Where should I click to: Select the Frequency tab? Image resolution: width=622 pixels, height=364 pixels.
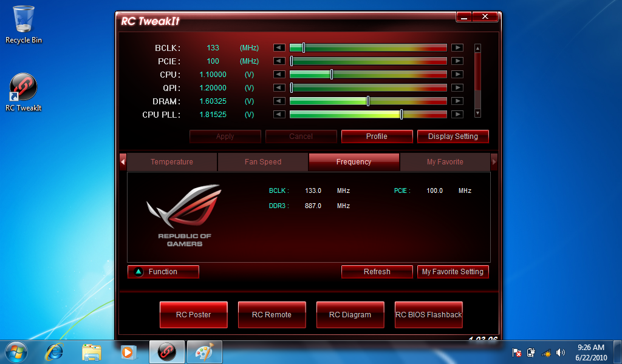click(x=354, y=162)
